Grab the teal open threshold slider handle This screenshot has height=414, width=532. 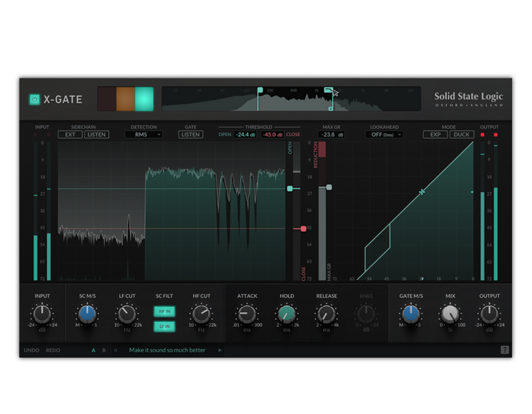pyautogui.click(x=290, y=188)
